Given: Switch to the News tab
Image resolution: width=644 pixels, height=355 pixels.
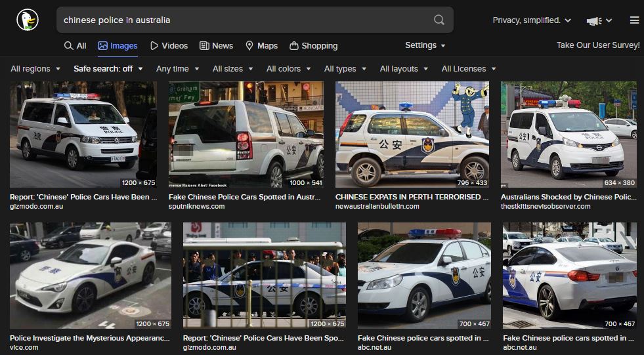Looking at the screenshot, I should (x=216, y=45).
